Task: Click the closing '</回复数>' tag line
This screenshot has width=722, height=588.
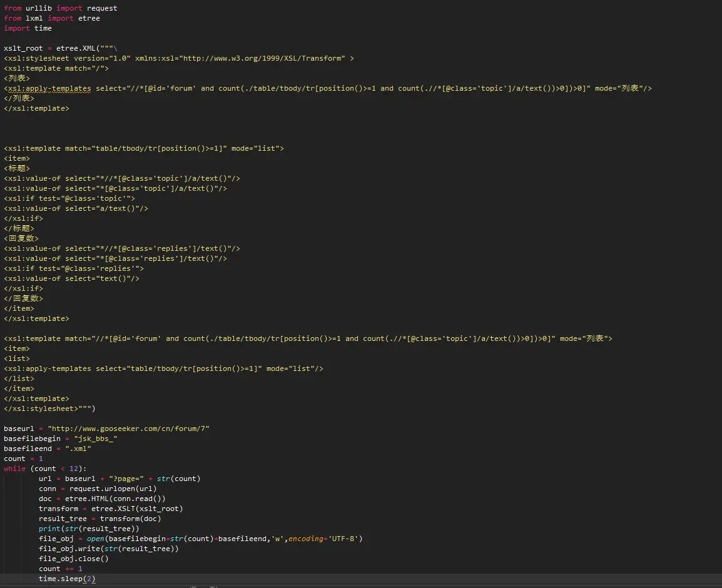Action: point(23,299)
